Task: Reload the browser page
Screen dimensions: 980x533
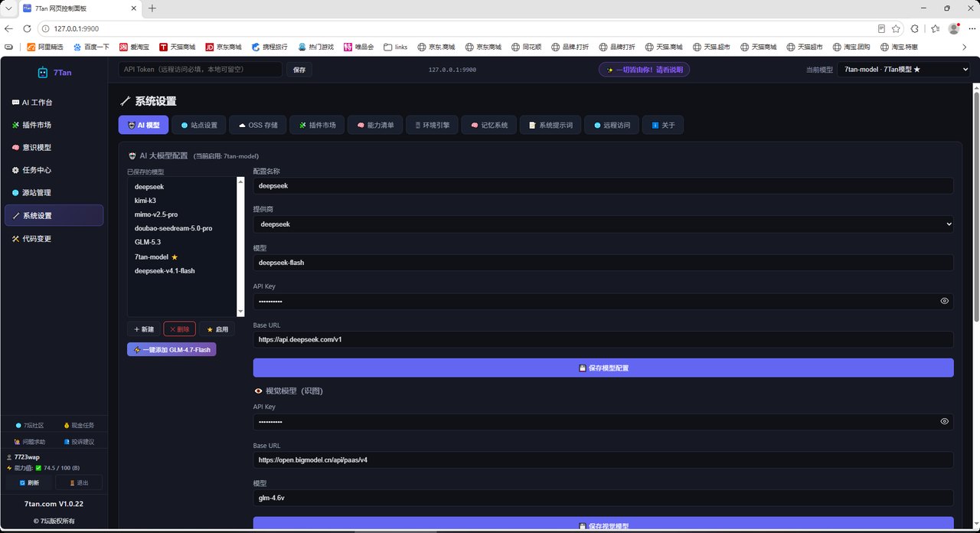Action: coord(28,28)
